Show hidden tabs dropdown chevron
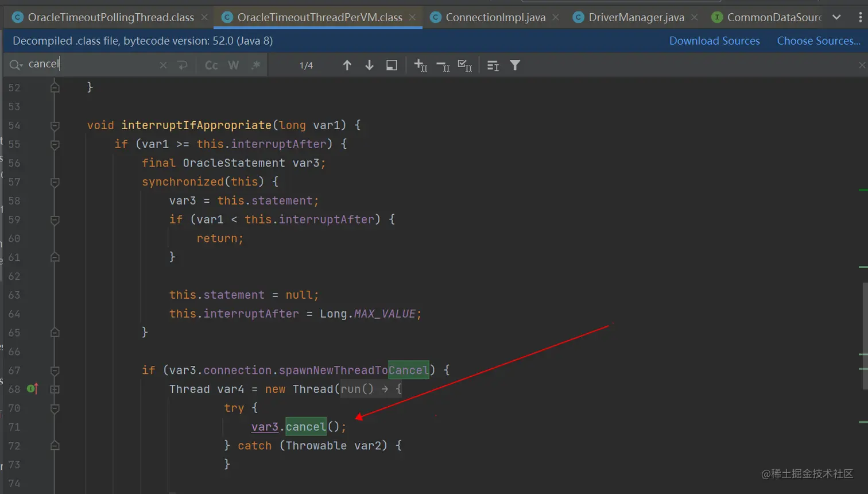Image resolution: width=868 pixels, height=494 pixels. click(836, 18)
